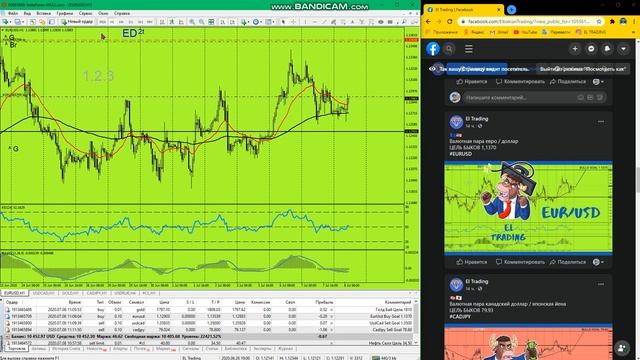Viewport: 640px width, 360px height.
Task: Switch to the EURUSD,H1 chart tab
Action: point(14,293)
